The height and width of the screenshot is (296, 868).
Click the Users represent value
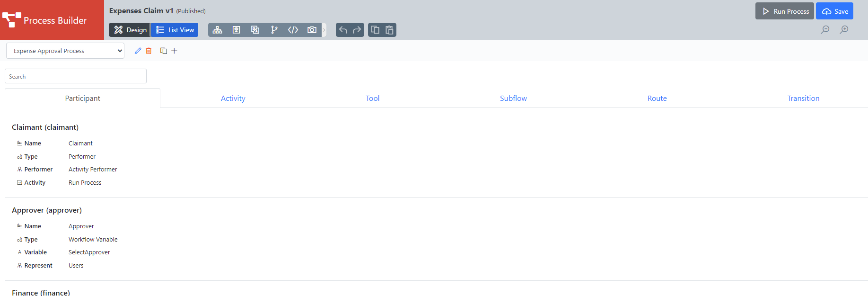pyautogui.click(x=76, y=265)
